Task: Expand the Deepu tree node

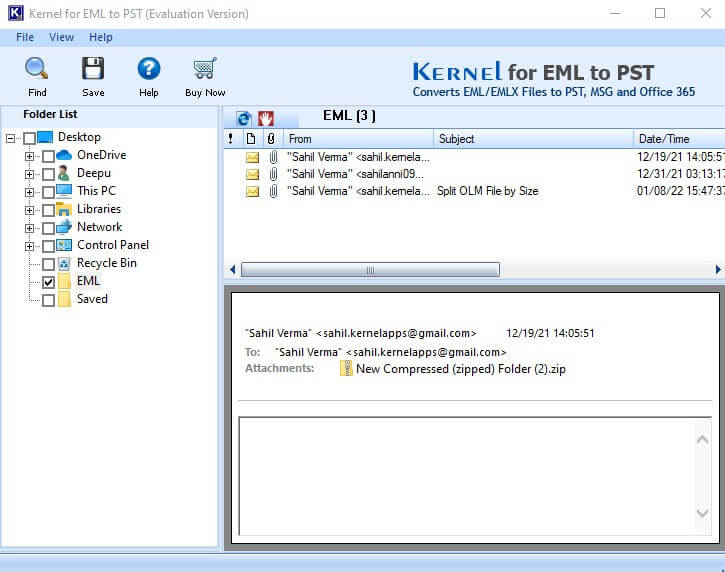Action: [29, 174]
